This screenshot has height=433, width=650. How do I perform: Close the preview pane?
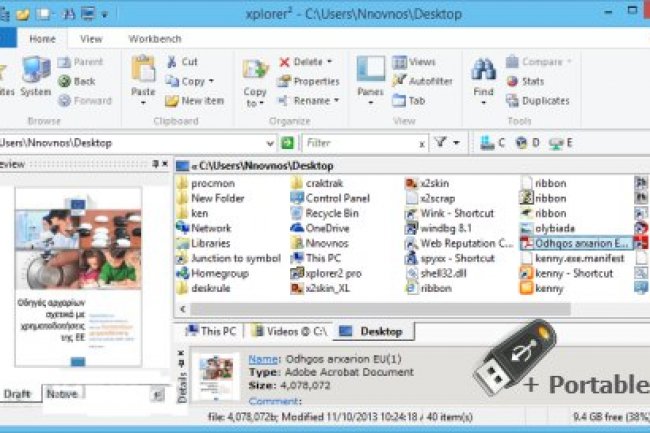point(165,164)
